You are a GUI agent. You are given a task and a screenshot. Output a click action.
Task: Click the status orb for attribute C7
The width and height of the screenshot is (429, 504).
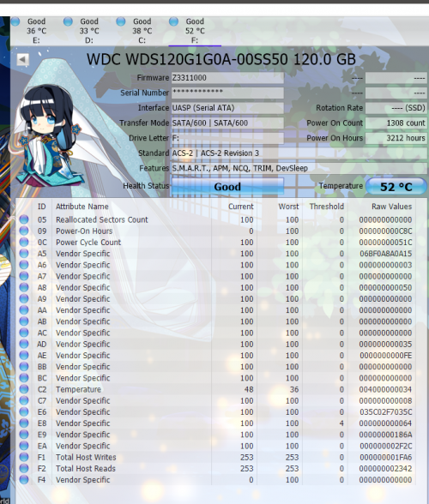[x=24, y=400]
